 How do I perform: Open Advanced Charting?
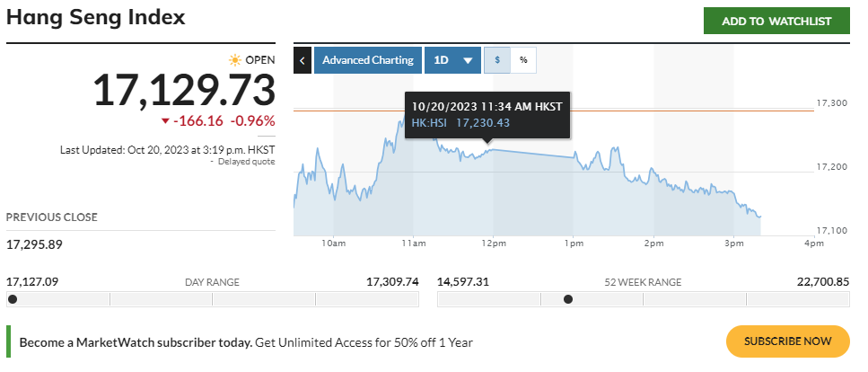(x=367, y=60)
